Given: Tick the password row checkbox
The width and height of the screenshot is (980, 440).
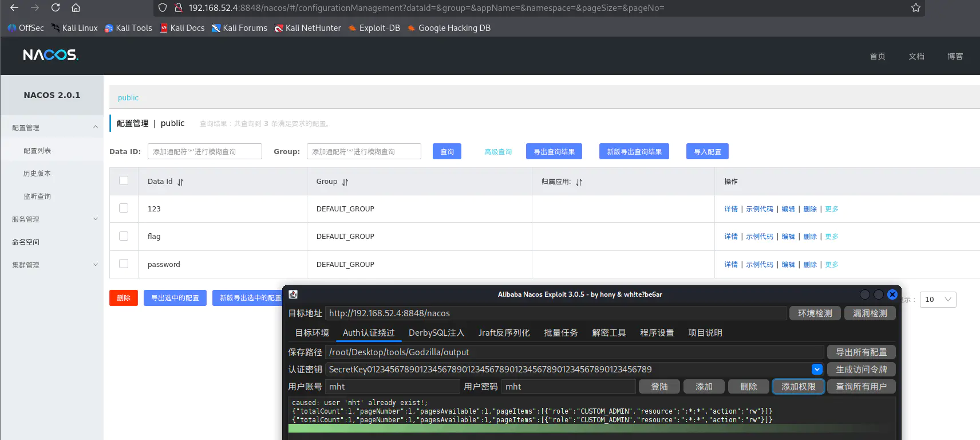Looking at the screenshot, I should (x=124, y=264).
